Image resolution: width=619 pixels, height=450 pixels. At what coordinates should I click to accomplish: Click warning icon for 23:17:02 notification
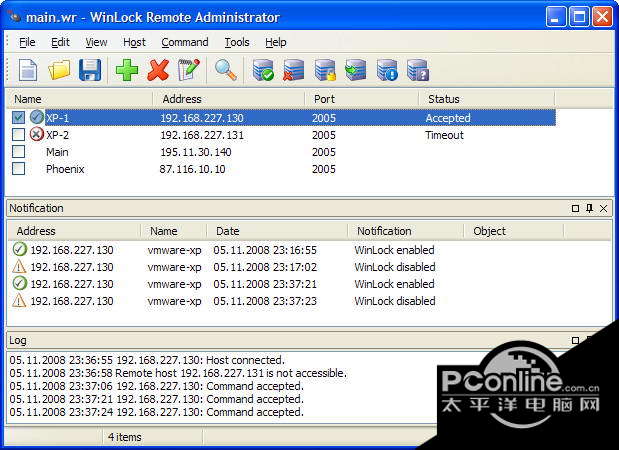[19, 266]
